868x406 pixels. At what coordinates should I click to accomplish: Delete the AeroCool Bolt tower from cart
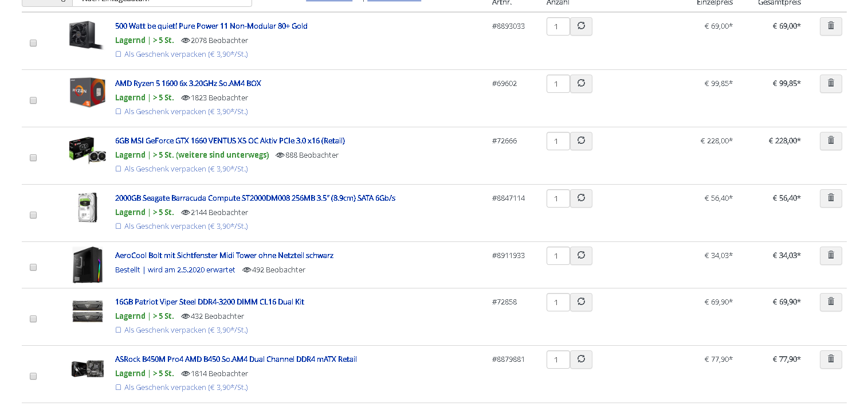[830, 256]
